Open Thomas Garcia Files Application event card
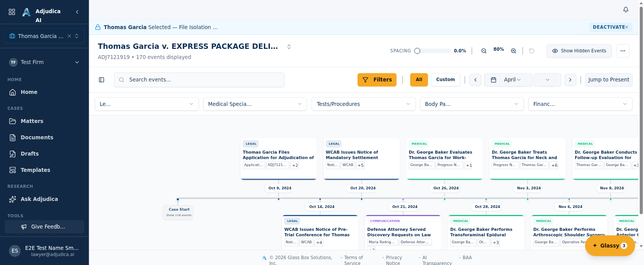Image resolution: width=644 pixels, height=265 pixels. 279,159
